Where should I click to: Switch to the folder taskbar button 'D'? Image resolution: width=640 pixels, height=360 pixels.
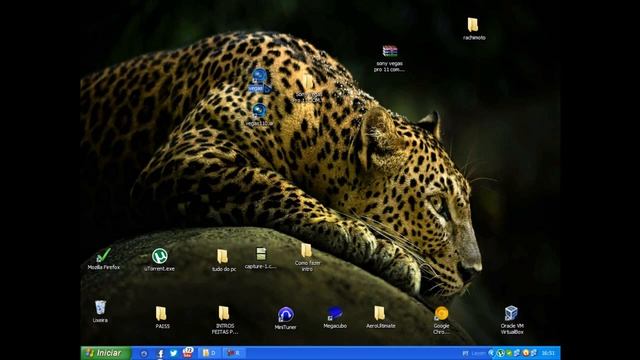pyautogui.click(x=210, y=353)
